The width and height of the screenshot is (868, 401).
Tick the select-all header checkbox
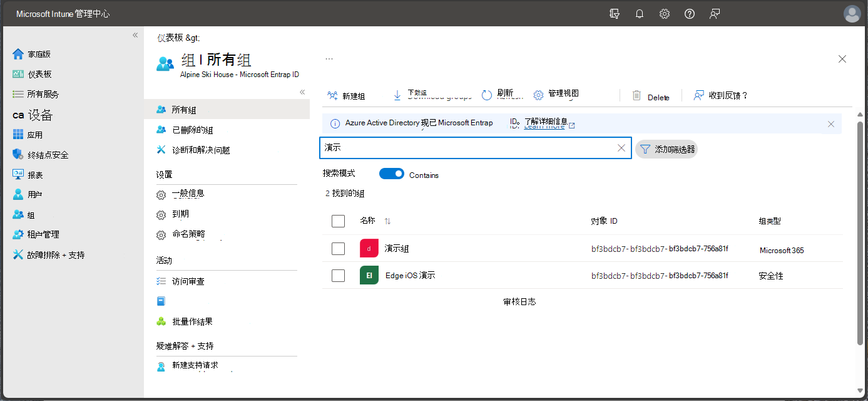coord(339,221)
